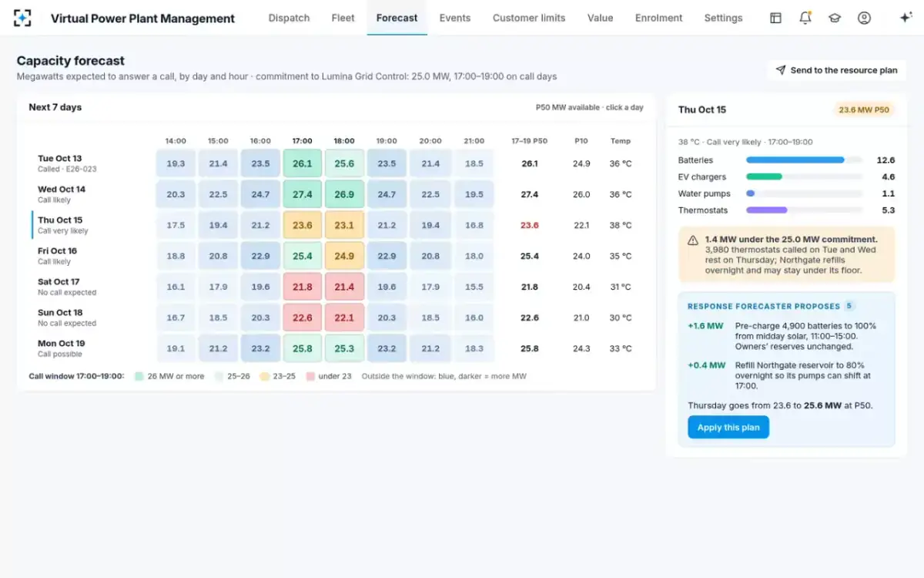Open the notifications bell
Viewport: 924px width, 578px height.
(x=805, y=18)
